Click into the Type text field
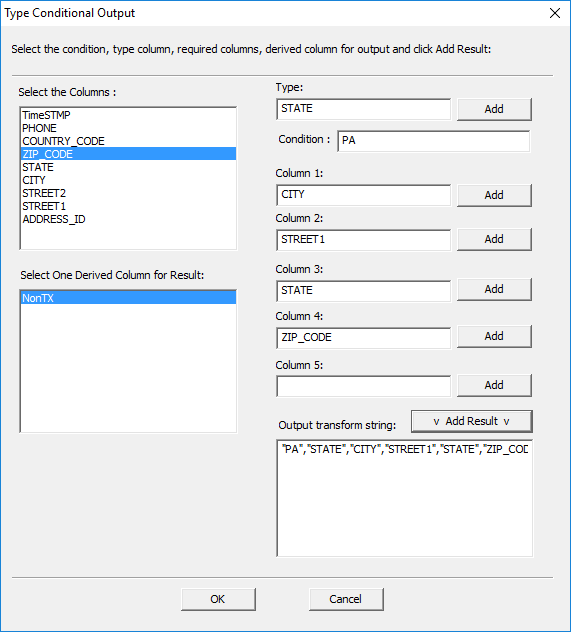This screenshot has width=571, height=632. (x=363, y=109)
